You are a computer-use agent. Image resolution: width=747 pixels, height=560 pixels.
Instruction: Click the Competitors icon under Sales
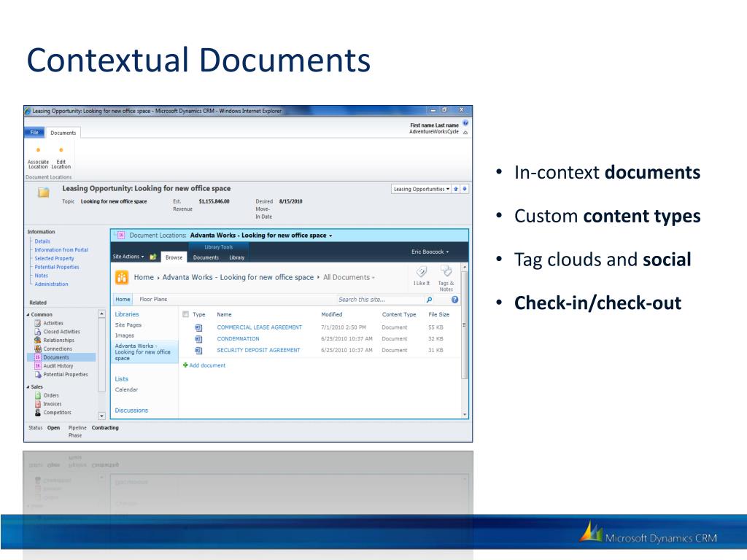pos(38,413)
